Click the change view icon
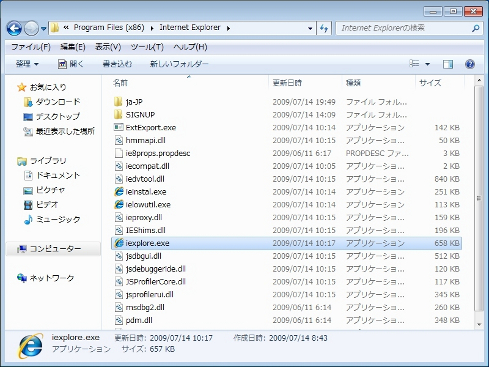The height and width of the screenshot is (367, 489). [414, 63]
